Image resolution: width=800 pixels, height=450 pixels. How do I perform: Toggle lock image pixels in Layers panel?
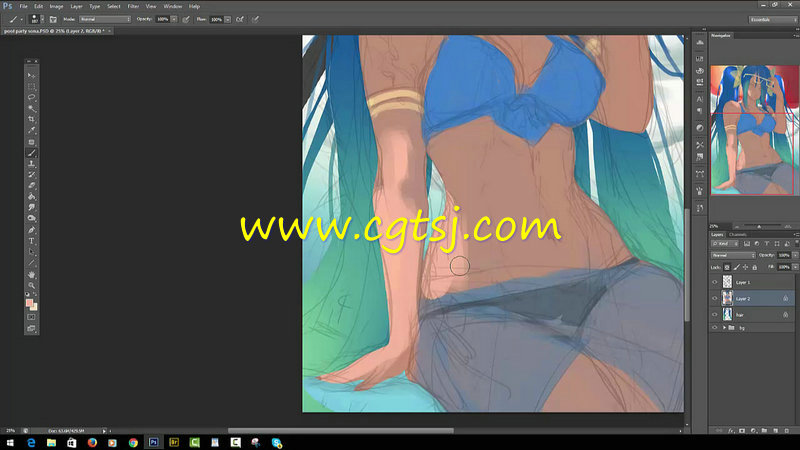(x=736, y=267)
